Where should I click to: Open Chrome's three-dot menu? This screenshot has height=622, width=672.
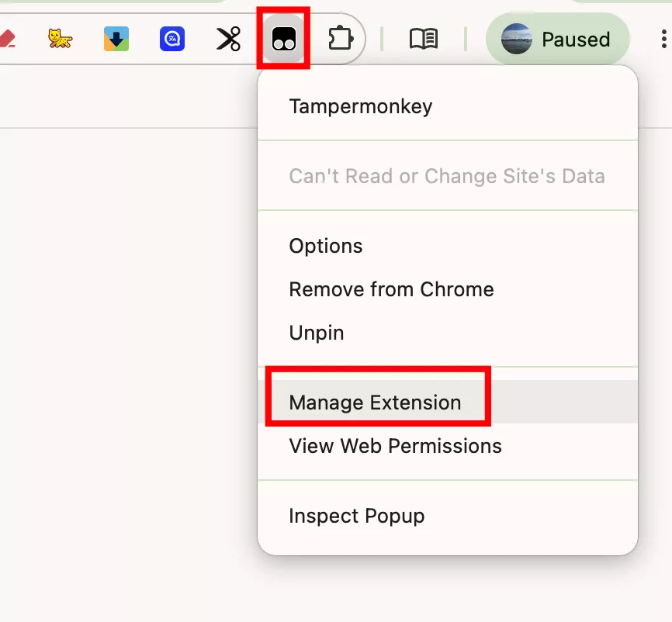pos(664,39)
